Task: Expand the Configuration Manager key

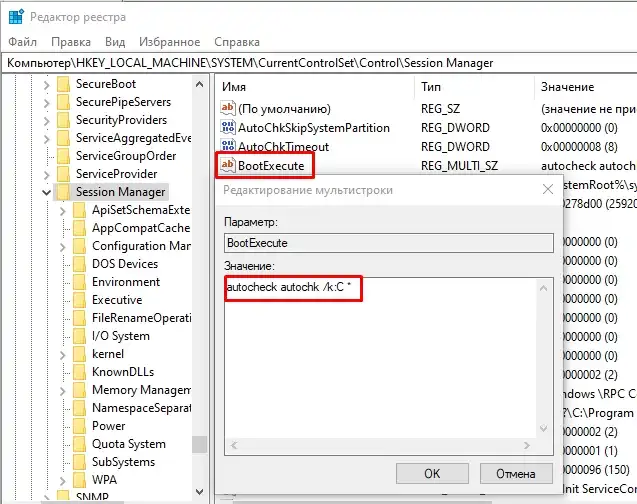Action: coord(63,247)
